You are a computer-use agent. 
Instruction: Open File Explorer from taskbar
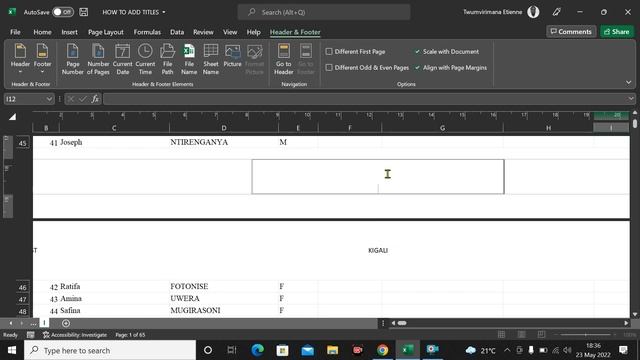pyautogui.click(x=332, y=350)
